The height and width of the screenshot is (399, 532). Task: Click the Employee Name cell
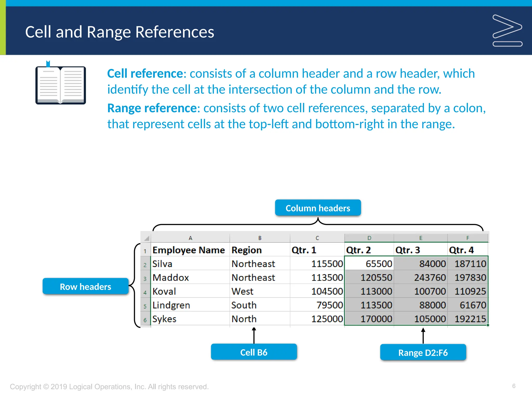pyautogui.click(x=190, y=250)
